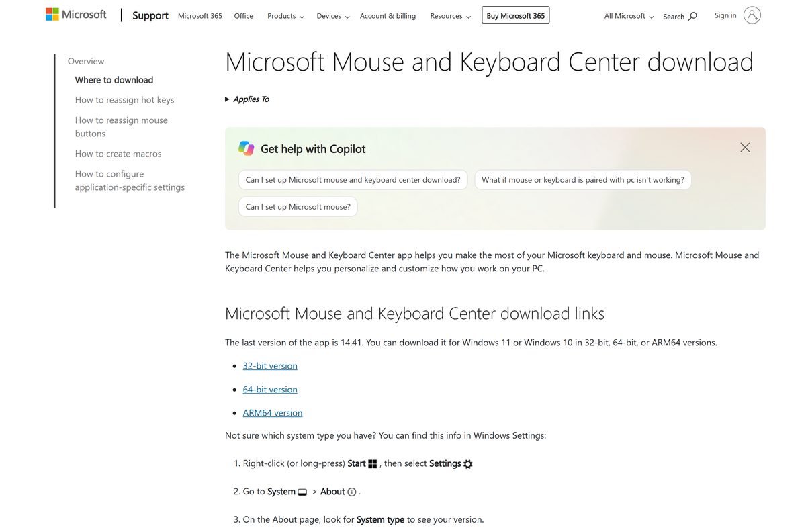806x532 pixels.
Task: Click the Windows Start icon in step 1
Action: coord(373,464)
